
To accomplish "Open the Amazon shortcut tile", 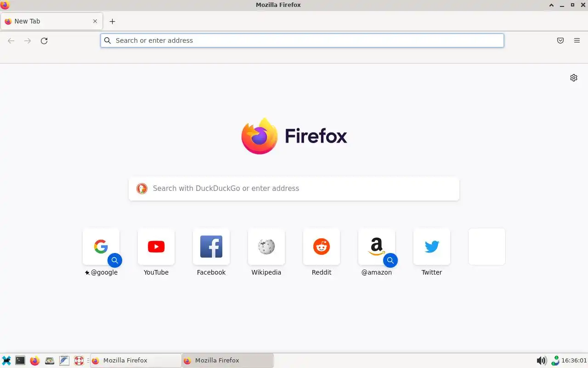I will pos(377,247).
